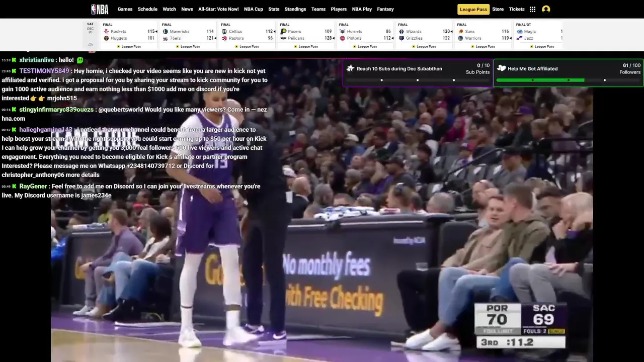
Task: Open the Games menu
Action: pyautogui.click(x=125, y=9)
